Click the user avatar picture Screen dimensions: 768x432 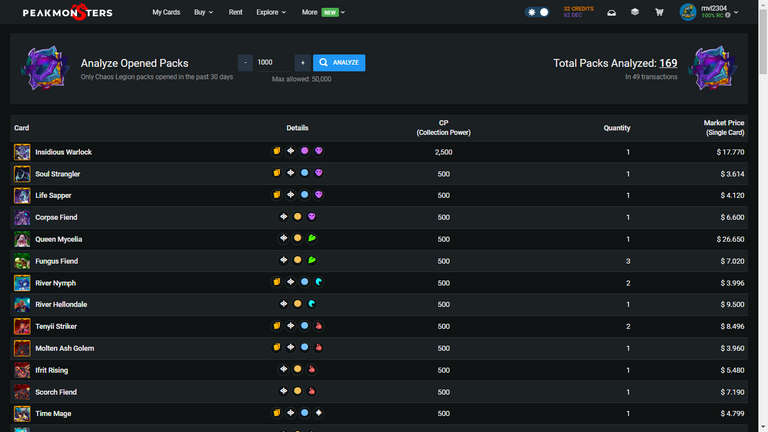(x=688, y=12)
